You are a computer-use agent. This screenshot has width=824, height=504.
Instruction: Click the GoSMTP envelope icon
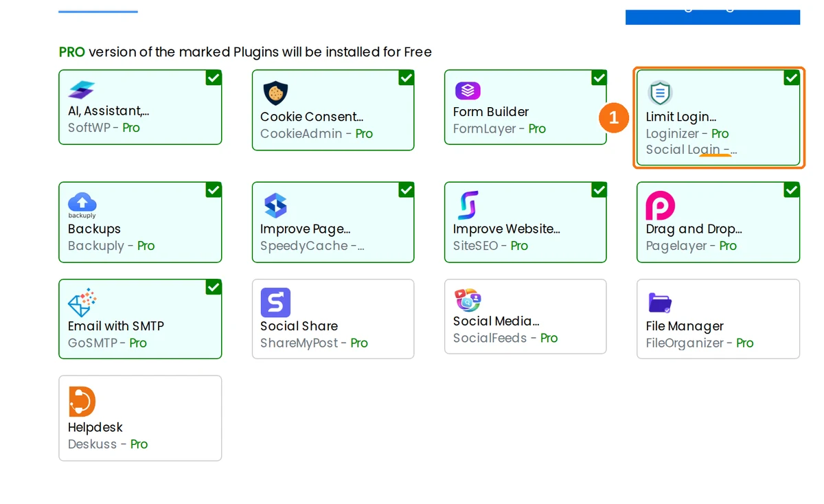(82, 302)
